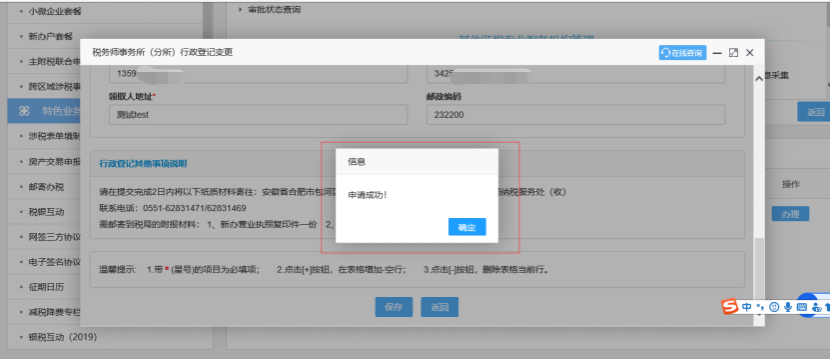Click the field starting with 3425
831x360 pixels.
pyautogui.click(x=576, y=74)
